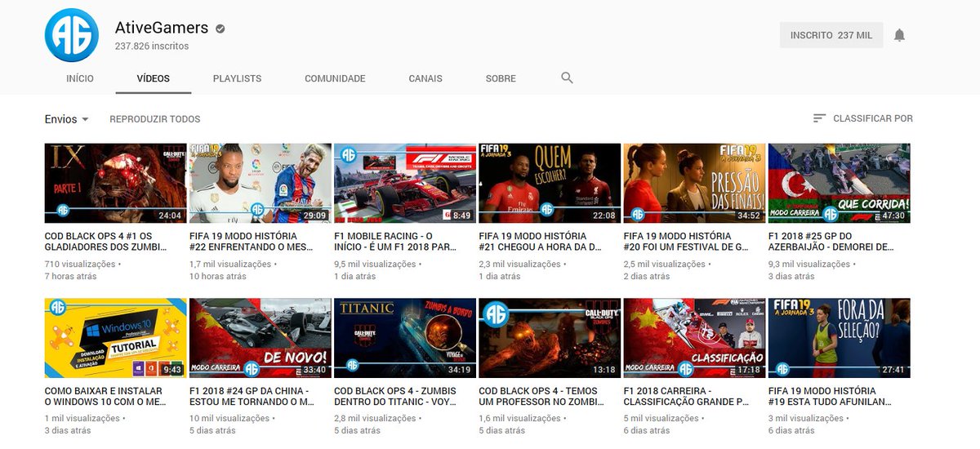Screen dimensions: 980x449
Task: Click the 24:04 duration badge
Action: point(170,216)
